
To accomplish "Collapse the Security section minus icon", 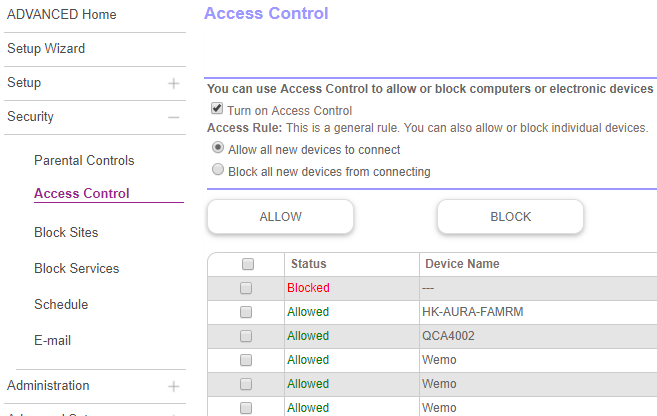I will pyautogui.click(x=174, y=117).
